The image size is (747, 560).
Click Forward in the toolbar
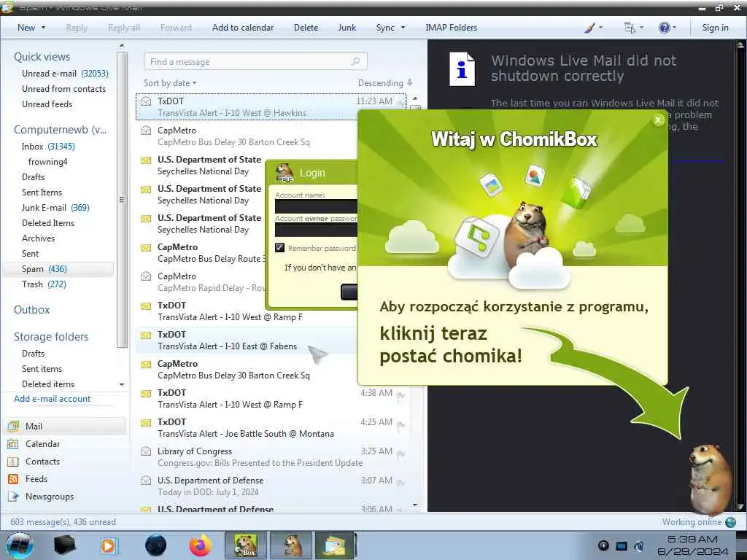tap(176, 28)
